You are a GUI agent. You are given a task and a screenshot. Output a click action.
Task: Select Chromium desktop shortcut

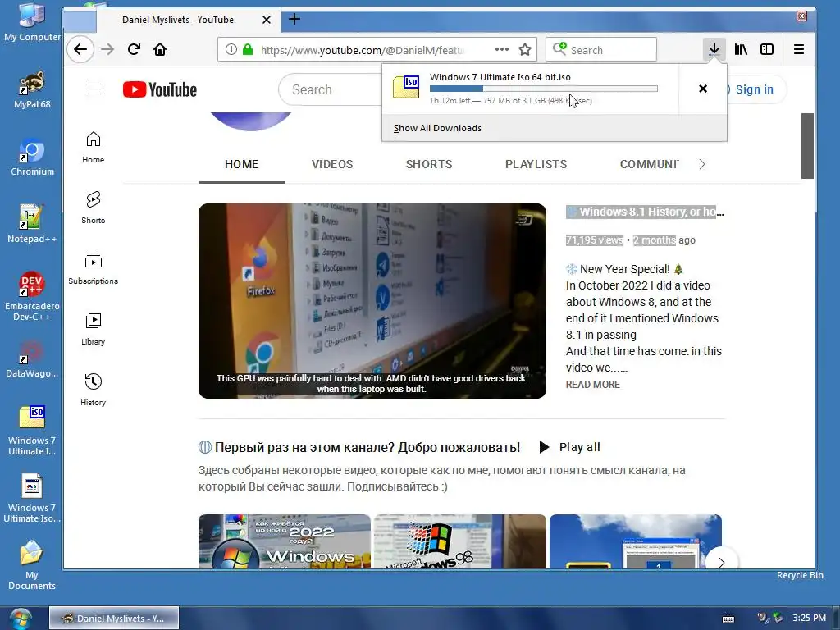[32, 157]
